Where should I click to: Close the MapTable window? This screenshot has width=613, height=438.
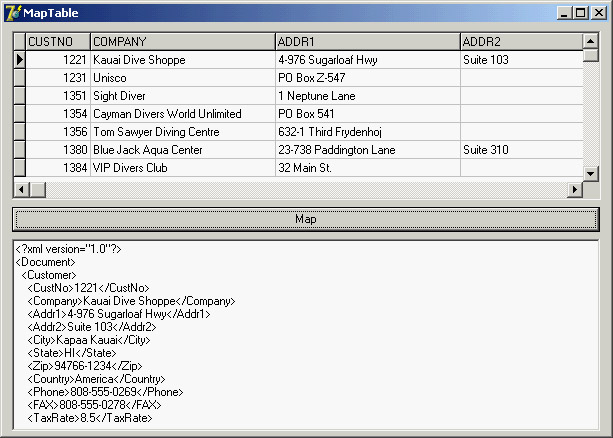pos(597,13)
